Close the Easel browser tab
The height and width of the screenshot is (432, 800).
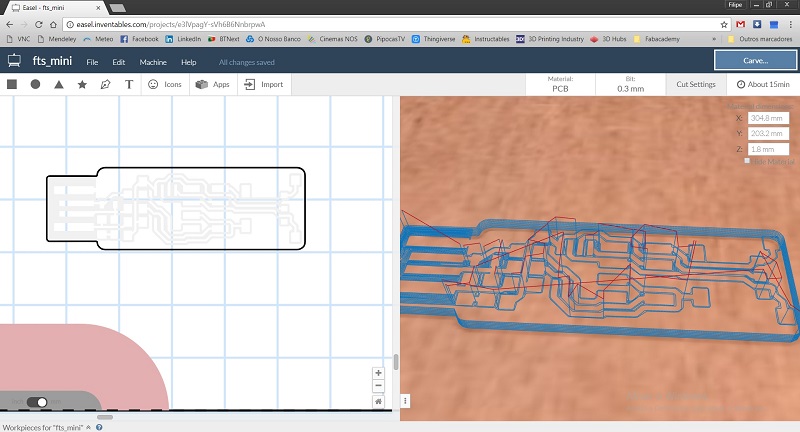coord(98,8)
